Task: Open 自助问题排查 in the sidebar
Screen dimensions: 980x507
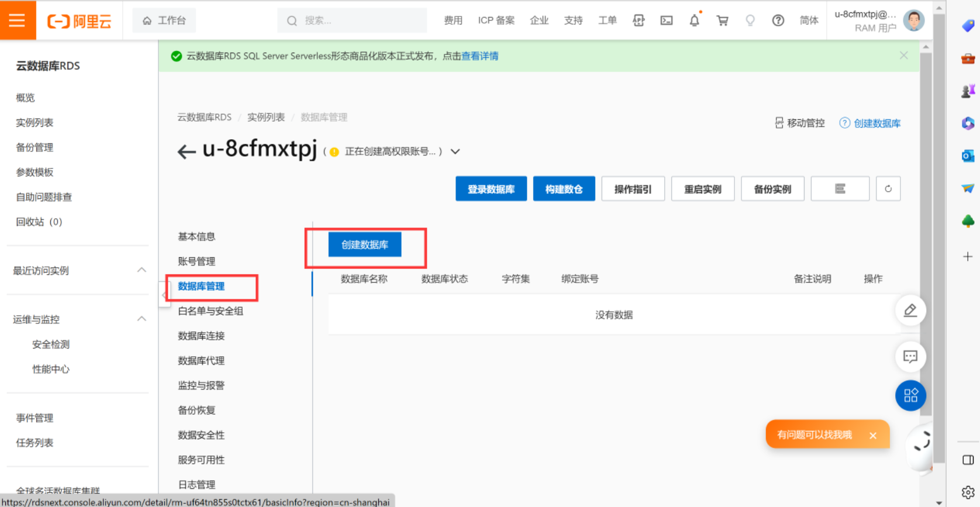Action: [x=44, y=197]
